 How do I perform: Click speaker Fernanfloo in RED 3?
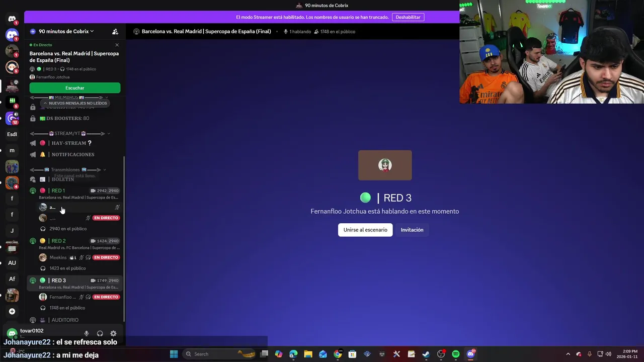[x=79, y=297]
